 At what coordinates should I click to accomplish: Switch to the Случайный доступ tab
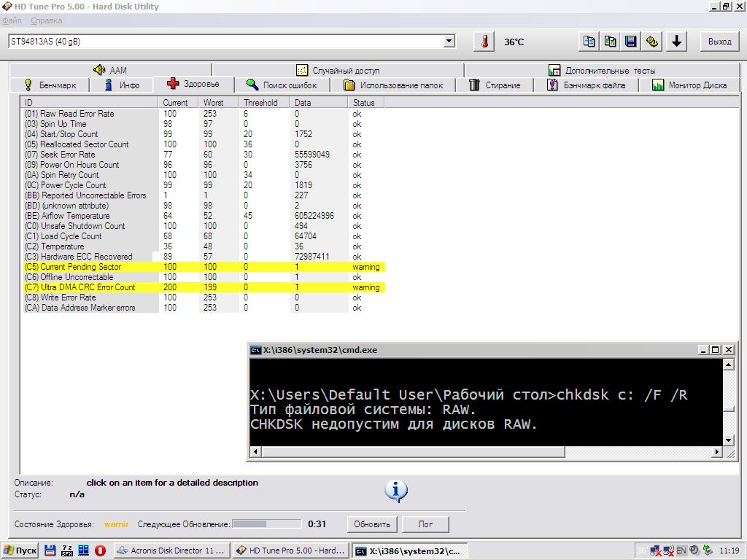pyautogui.click(x=338, y=70)
